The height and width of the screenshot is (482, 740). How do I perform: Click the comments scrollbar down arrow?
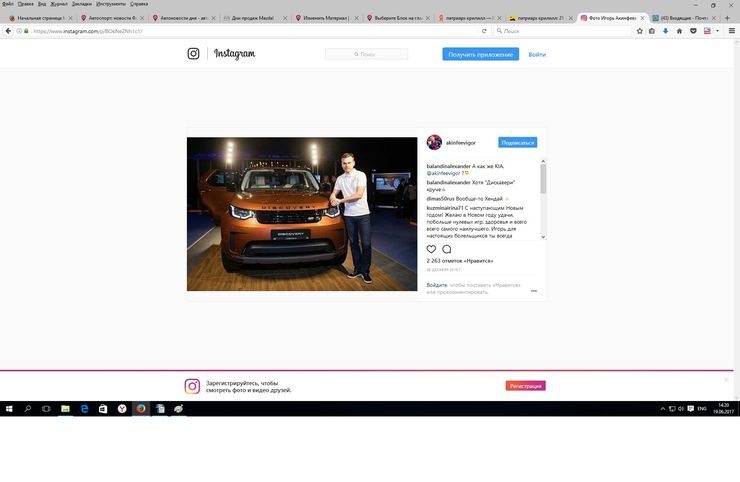(x=543, y=237)
